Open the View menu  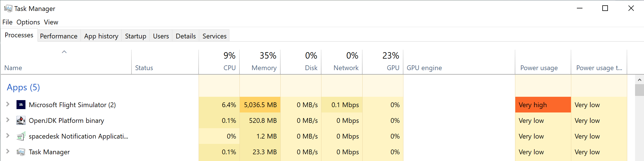click(x=51, y=22)
